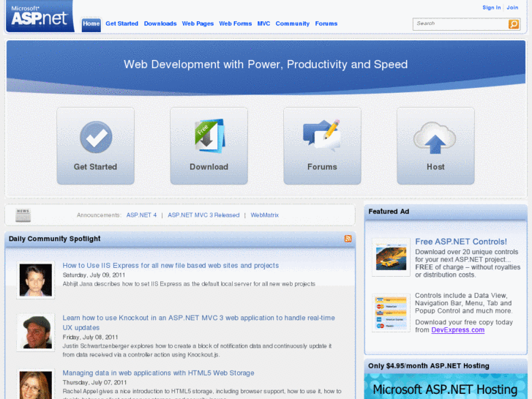532x399 pixels.
Task: Click the 'Web Development with Power' banner headline
Action: (266, 64)
